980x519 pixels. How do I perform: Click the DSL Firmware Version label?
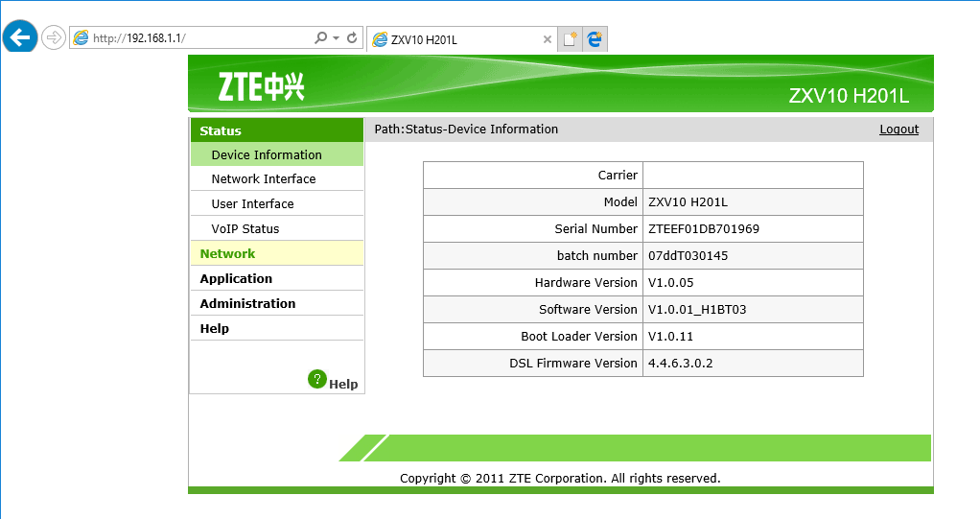[573, 364]
